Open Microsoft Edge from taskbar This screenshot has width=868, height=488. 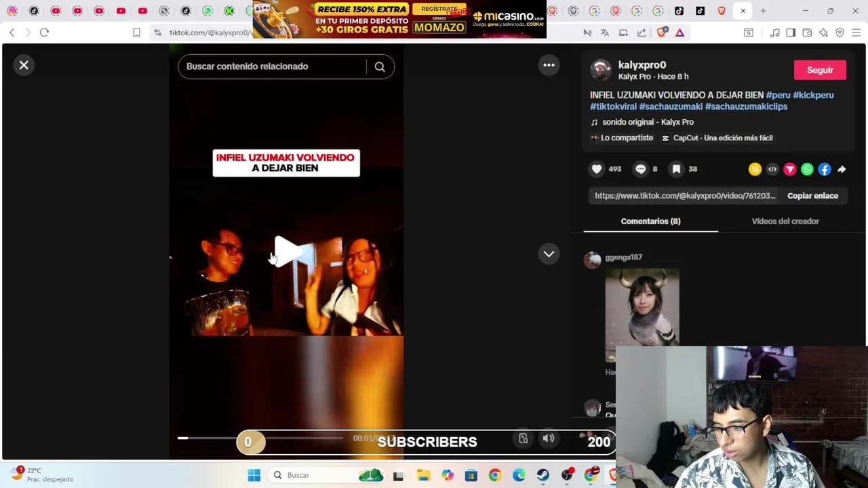point(519,475)
